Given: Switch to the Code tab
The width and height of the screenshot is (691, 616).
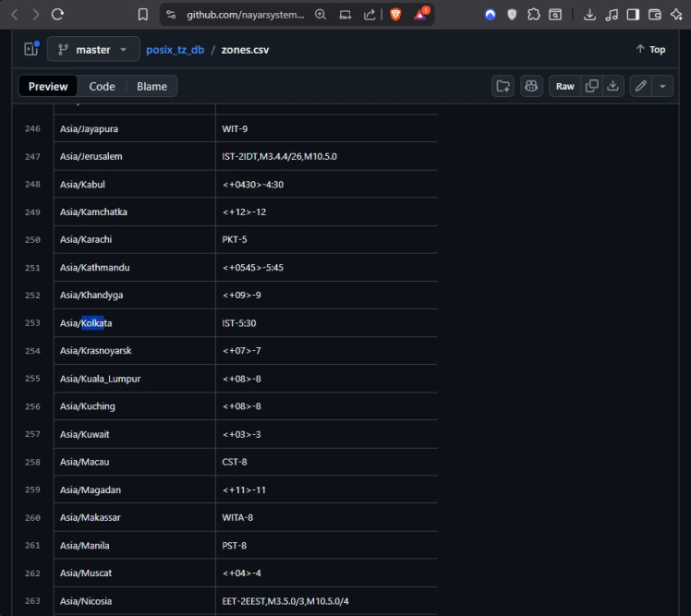Looking at the screenshot, I should (x=102, y=86).
